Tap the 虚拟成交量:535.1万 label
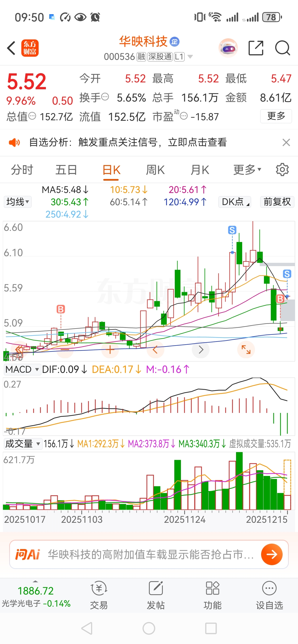298x644 pixels. pyautogui.click(x=260, y=444)
